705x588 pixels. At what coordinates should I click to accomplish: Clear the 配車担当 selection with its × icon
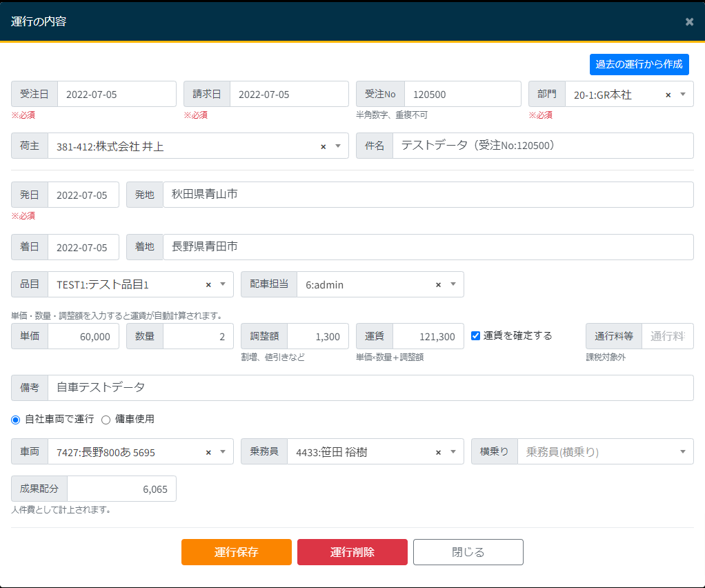[x=438, y=284]
